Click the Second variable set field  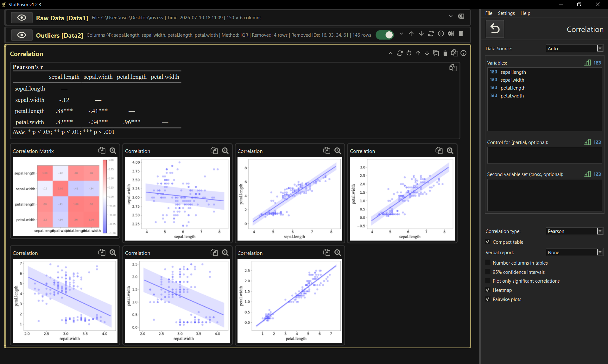coord(544,195)
